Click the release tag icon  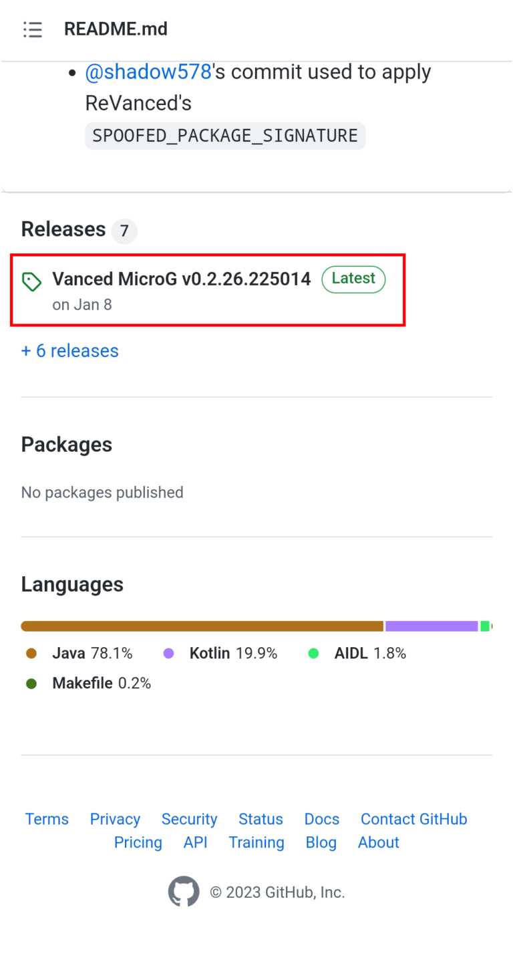31,282
